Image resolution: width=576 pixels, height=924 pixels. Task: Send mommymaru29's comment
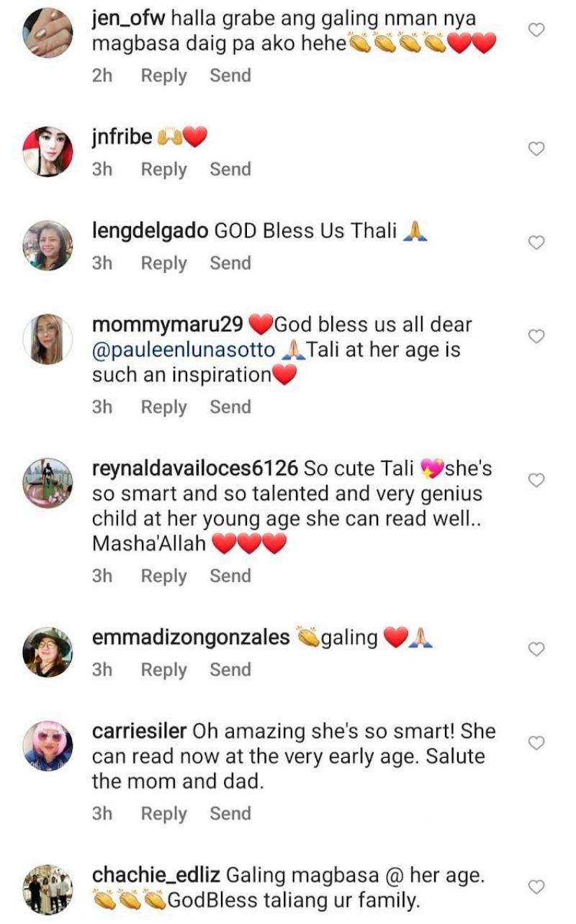point(230,407)
